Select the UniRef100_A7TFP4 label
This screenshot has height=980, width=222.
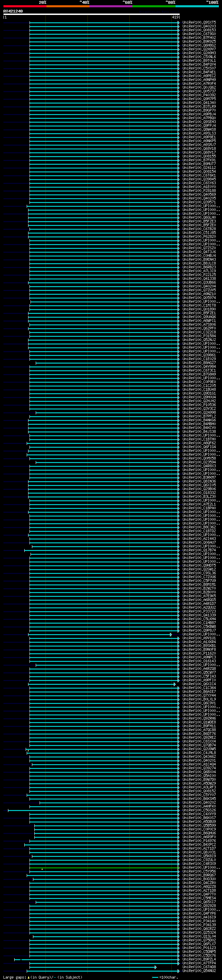pyautogui.click(x=199, y=963)
